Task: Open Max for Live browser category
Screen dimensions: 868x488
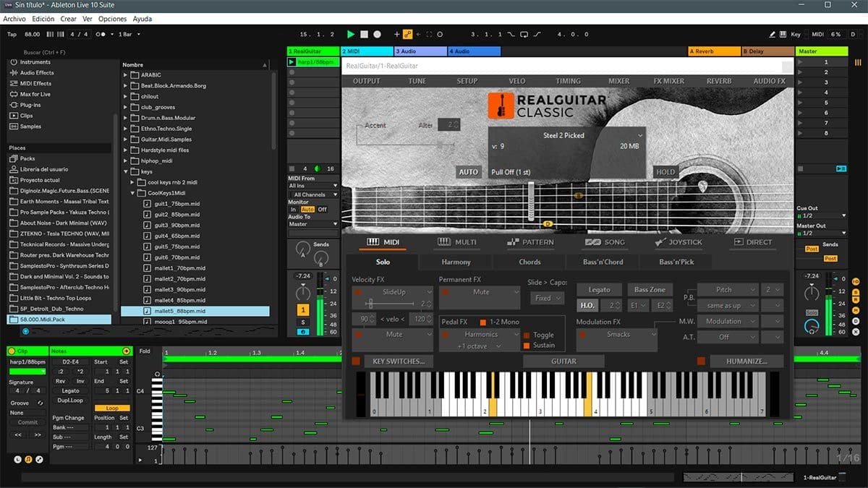Action: 35,94
